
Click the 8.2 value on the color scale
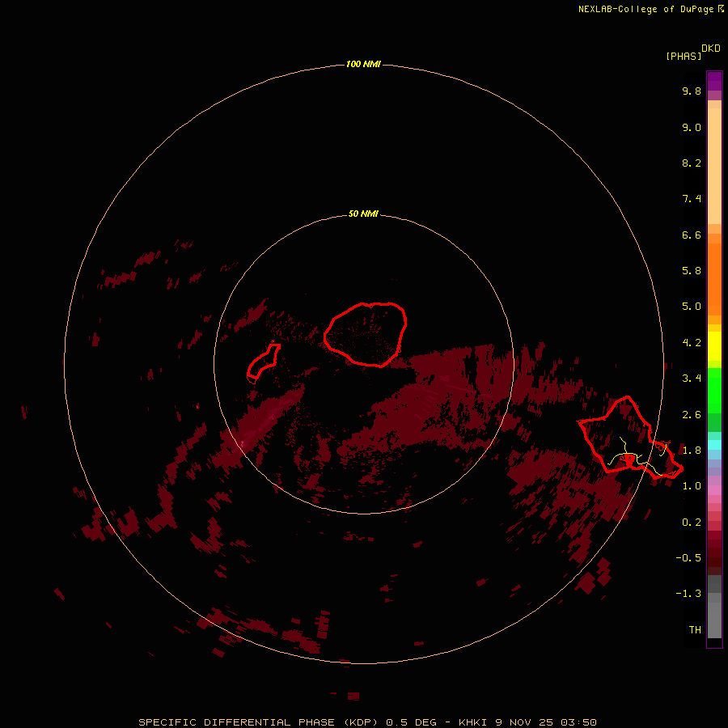click(692, 163)
